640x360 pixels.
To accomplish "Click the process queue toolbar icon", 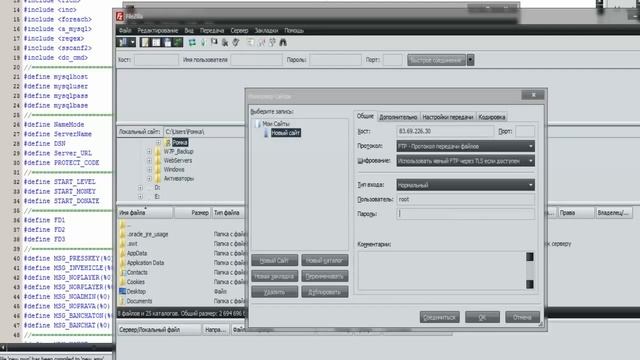I will point(203,42).
